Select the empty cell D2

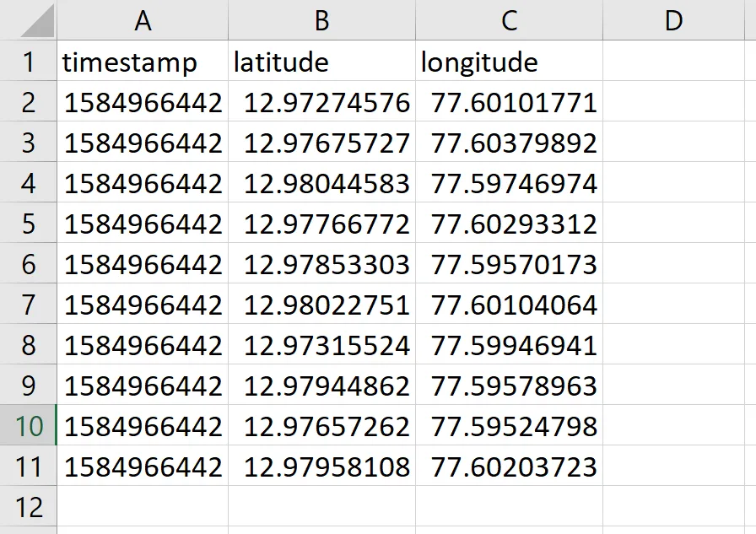(x=672, y=102)
